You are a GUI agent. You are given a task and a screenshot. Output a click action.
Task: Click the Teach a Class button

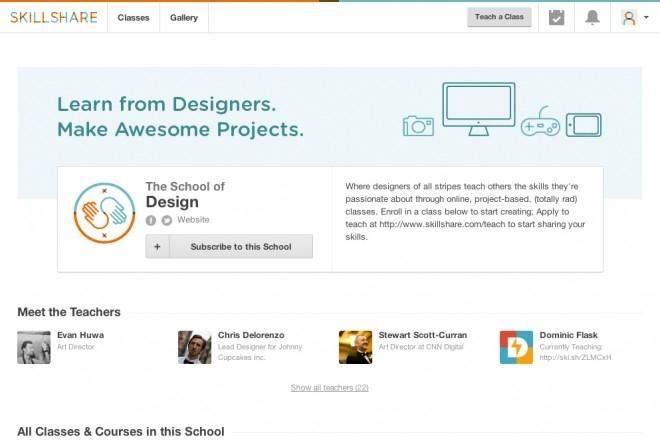499,17
